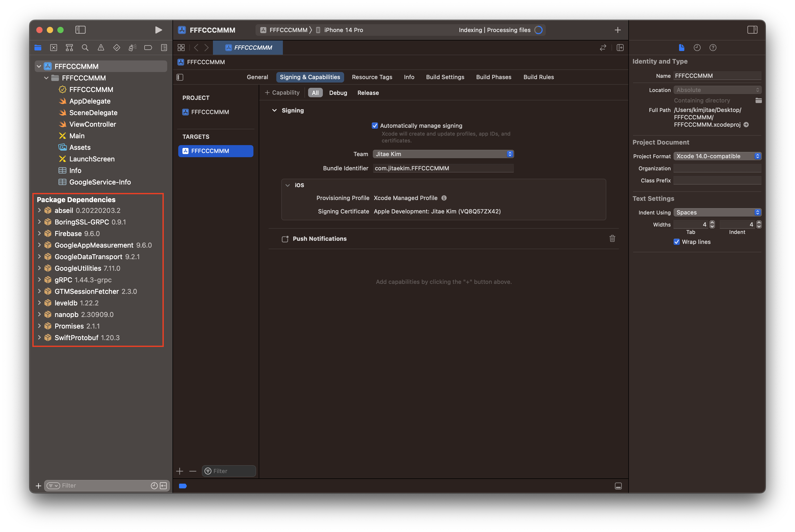Open the Source Control navigator
The width and height of the screenshot is (795, 532).
coord(54,48)
